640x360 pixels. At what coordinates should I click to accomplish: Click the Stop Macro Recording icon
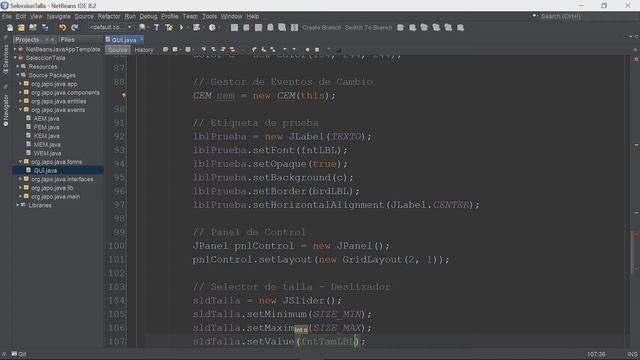pos(317,50)
